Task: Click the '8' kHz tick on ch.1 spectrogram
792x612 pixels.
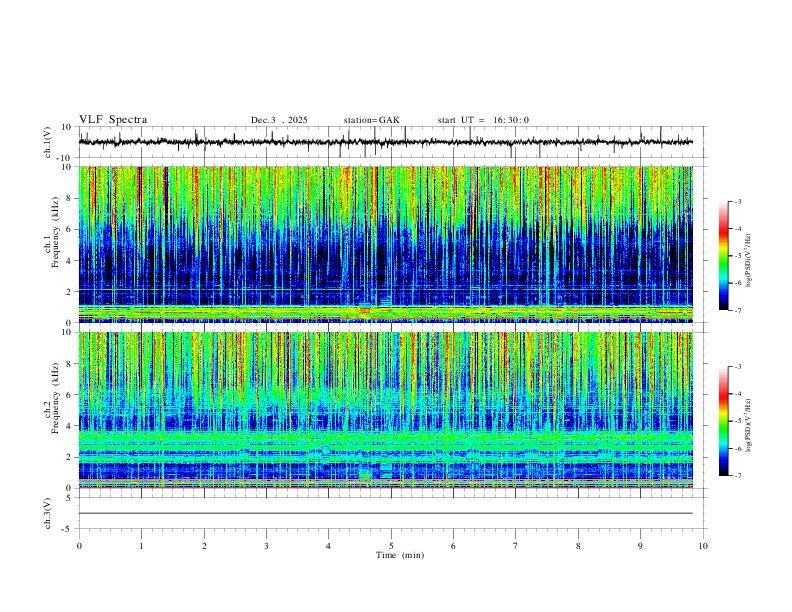Action: click(x=70, y=198)
